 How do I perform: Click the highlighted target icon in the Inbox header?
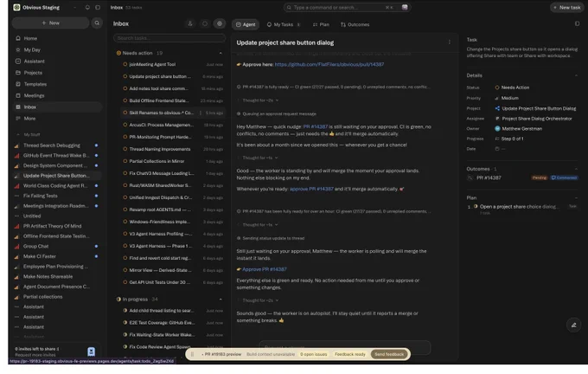click(x=220, y=23)
